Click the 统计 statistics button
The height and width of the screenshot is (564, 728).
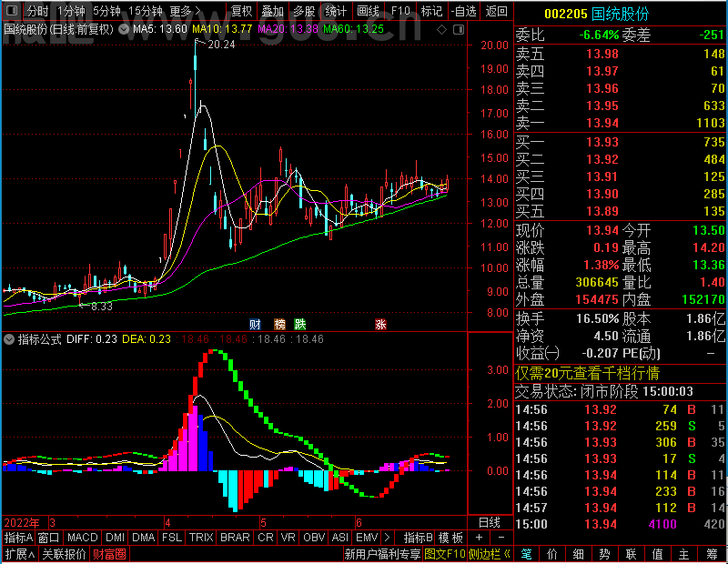coord(336,11)
